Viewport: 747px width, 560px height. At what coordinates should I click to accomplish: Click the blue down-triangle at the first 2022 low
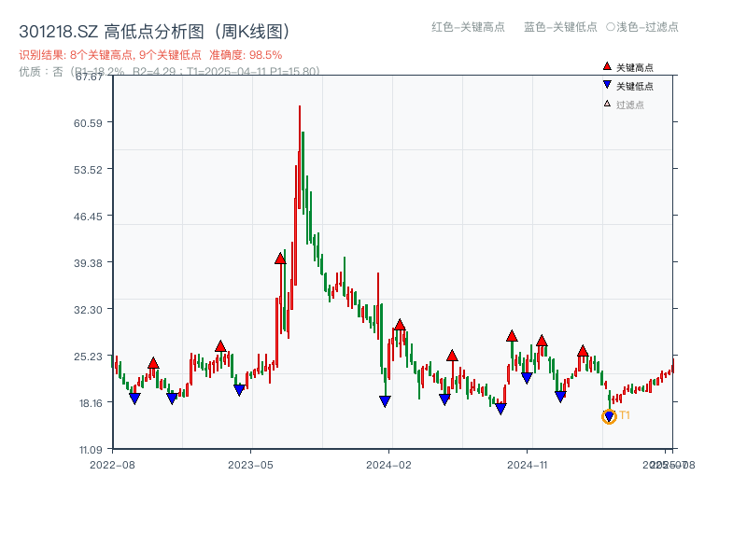pos(136,398)
